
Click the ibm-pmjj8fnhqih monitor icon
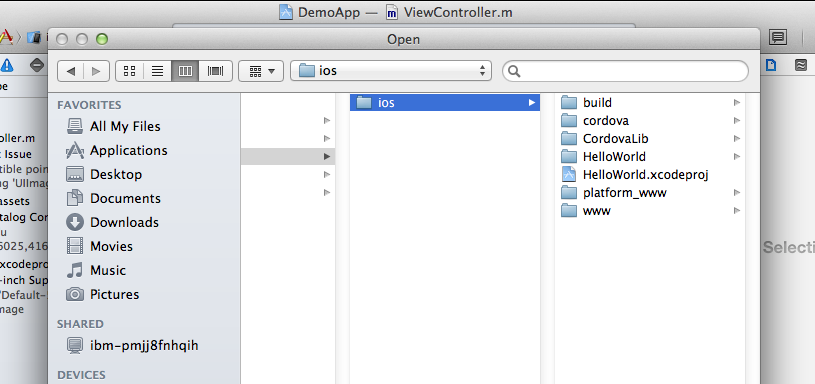tap(75, 346)
